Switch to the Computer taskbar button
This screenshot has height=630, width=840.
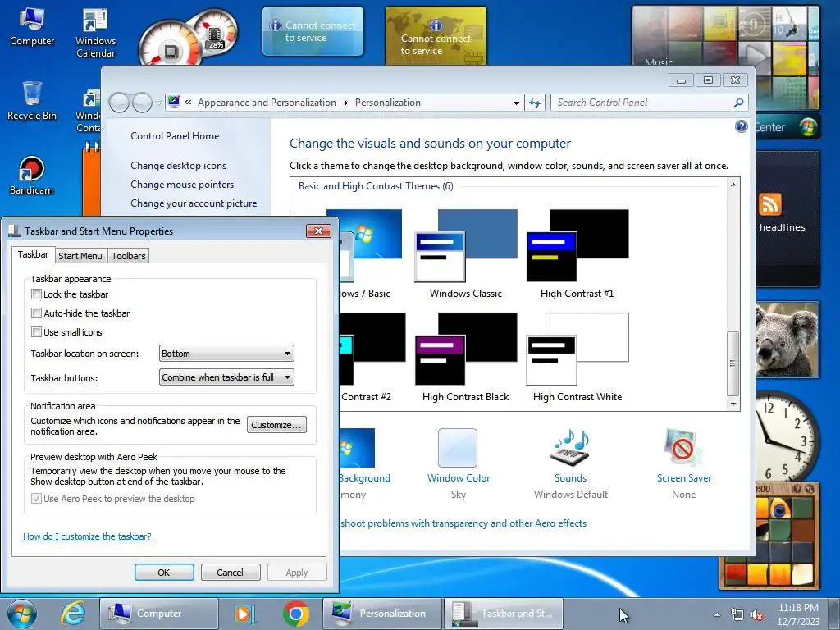159,614
